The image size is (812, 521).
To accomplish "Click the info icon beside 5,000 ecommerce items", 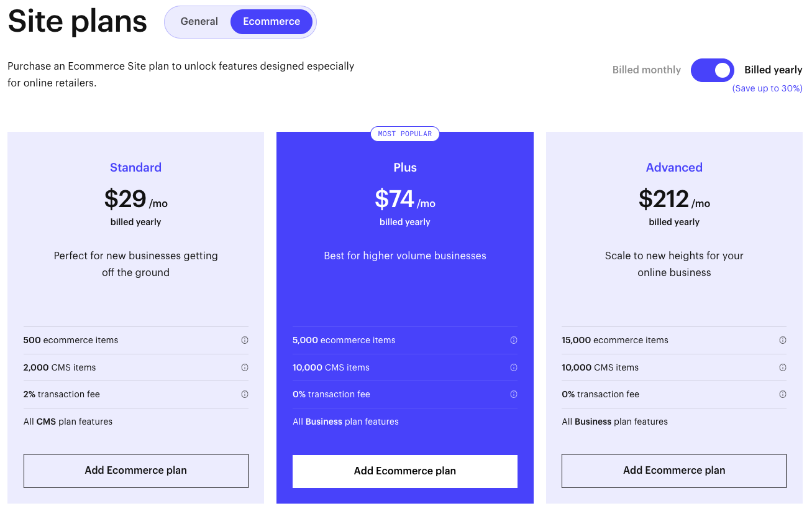I will tap(514, 340).
